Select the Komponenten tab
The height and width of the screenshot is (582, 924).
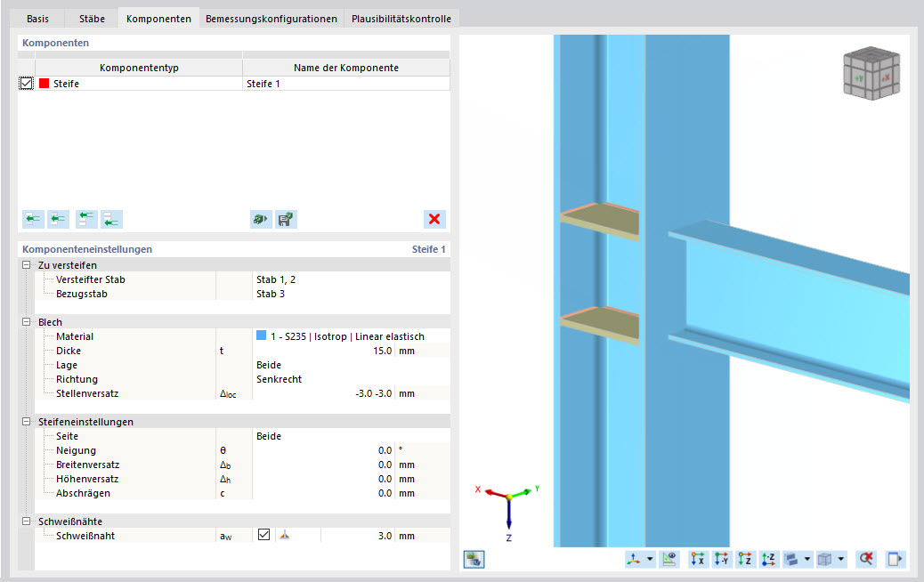(x=158, y=19)
